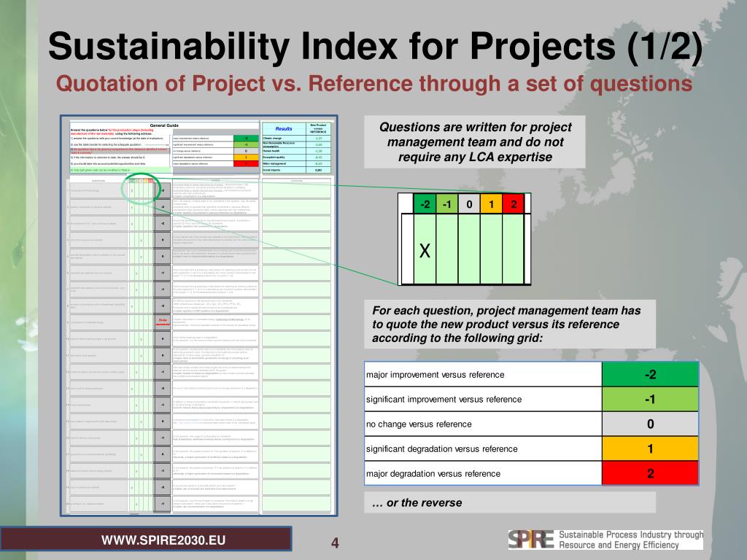Select slide number 4 in the footer
747x560 pixels.
pos(335,542)
